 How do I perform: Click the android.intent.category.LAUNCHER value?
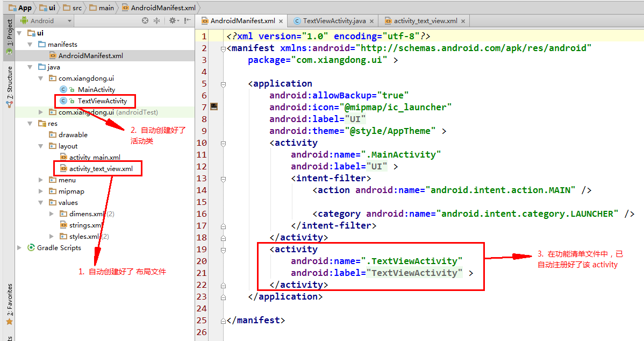pyautogui.click(x=527, y=214)
